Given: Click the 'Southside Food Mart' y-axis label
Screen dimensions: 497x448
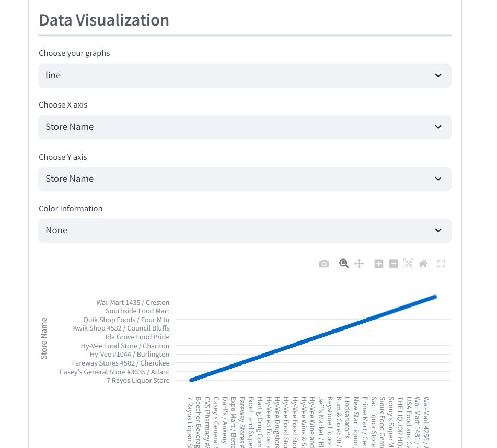Looking at the screenshot, I should click(x=137, y=311).
